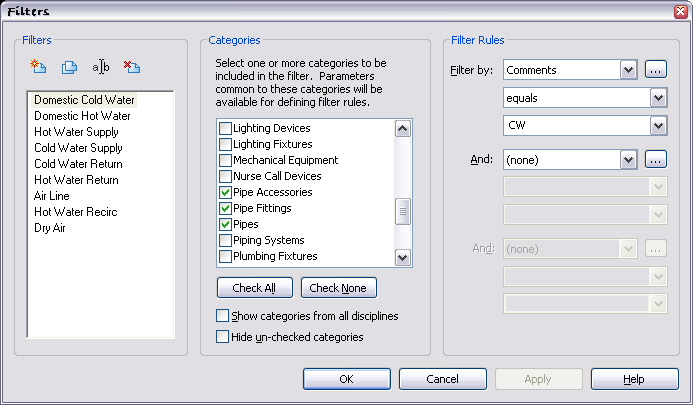Viewport: 693px width, 405px height.
Task: Click the Delete filter icon
Action: coord(131,67)
